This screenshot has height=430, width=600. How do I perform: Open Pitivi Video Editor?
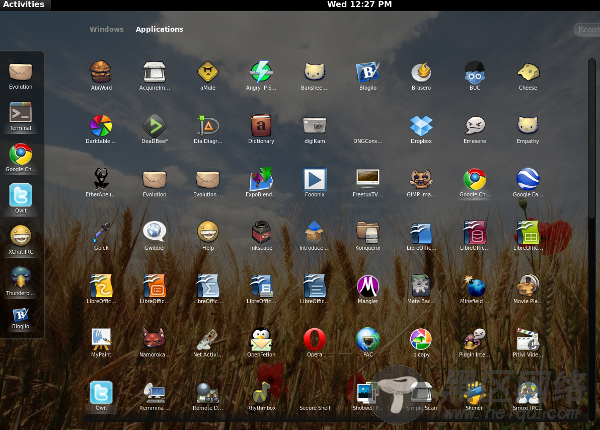tap(528, 342)
